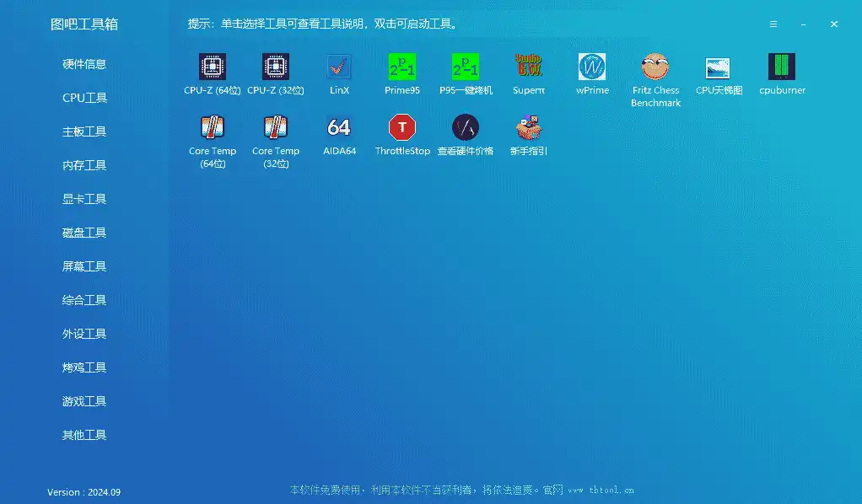Viewport: 862px width, 504px height.
Task: Show the 屏幕工具 category
Action: (84, 266)
